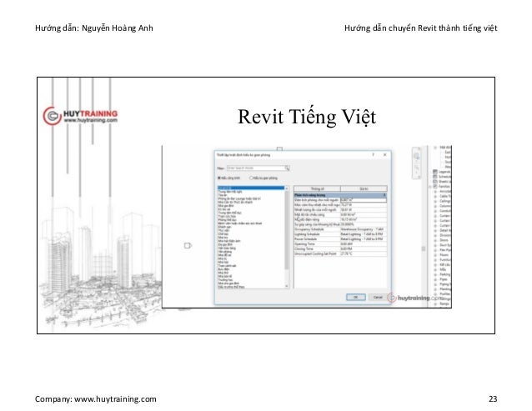Select the Bar Lounge list entry
This screenshot has height=411, width=532.
click(239, 198)
